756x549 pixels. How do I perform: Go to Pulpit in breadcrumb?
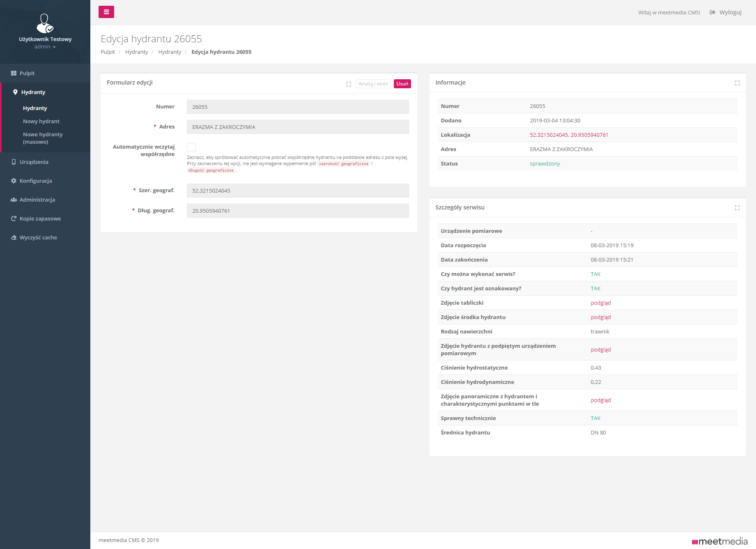point(108,52)
